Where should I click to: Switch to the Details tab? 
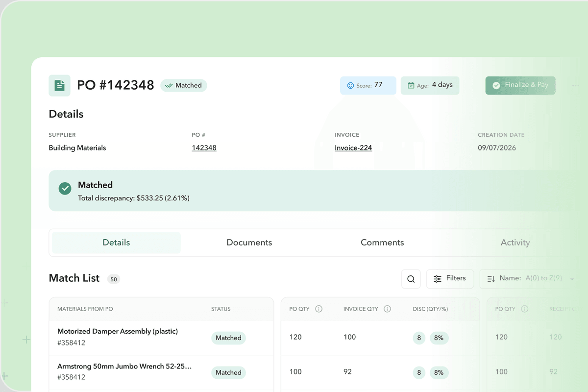pos(116,243)
